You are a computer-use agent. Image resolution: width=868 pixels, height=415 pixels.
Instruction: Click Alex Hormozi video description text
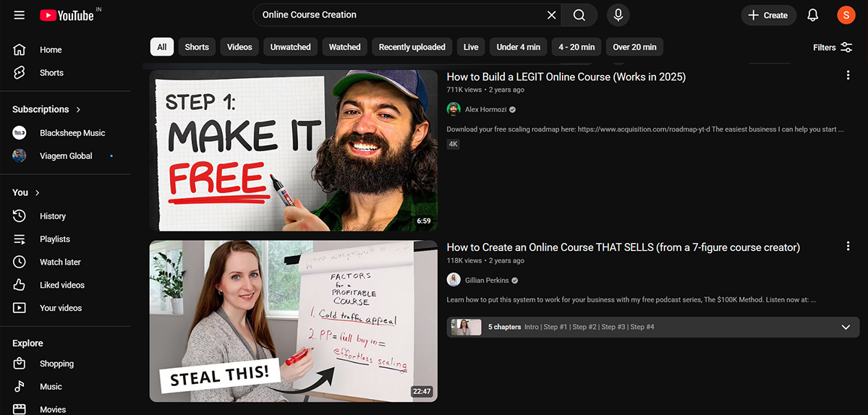tap(645, 129)
